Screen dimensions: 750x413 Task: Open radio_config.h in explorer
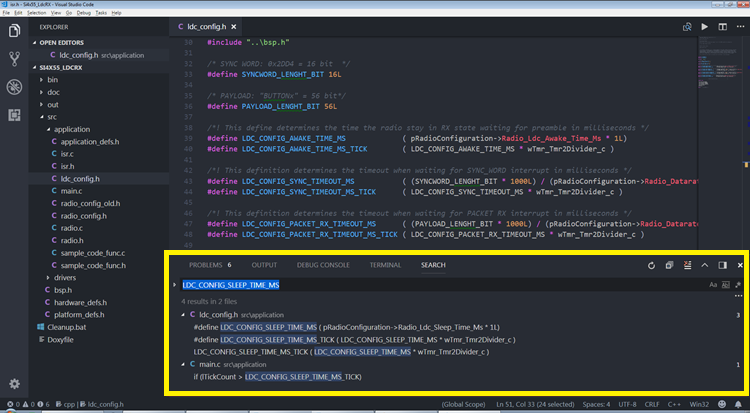pos(84,215)
